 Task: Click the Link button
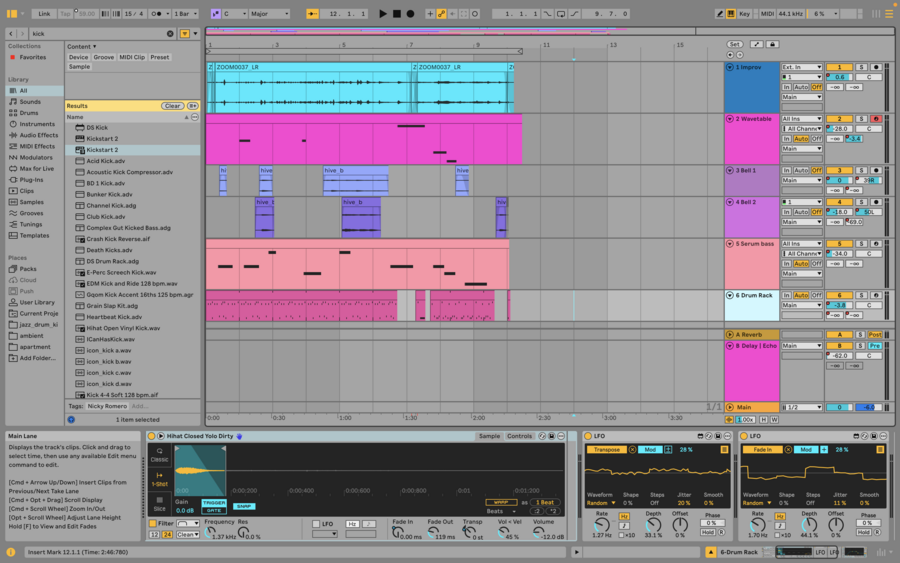[44, 14]
